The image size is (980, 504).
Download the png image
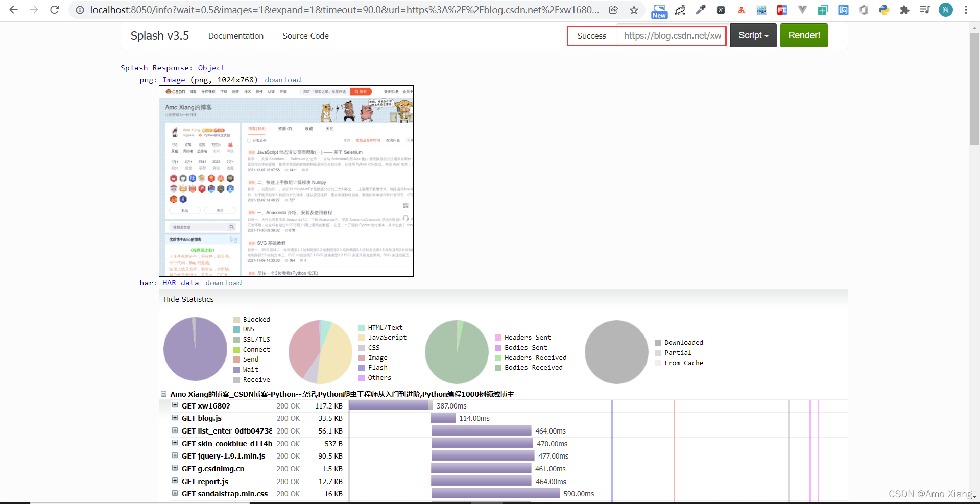282,80
